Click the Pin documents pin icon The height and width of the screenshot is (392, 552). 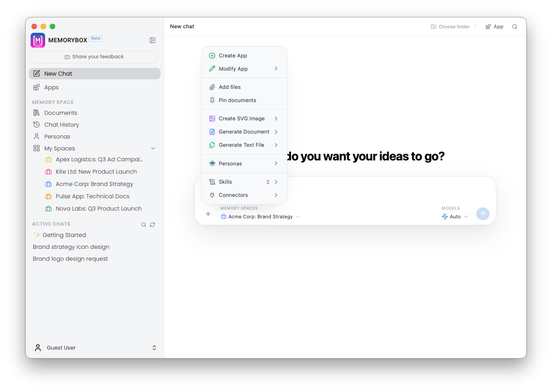[x=212, y=100]
